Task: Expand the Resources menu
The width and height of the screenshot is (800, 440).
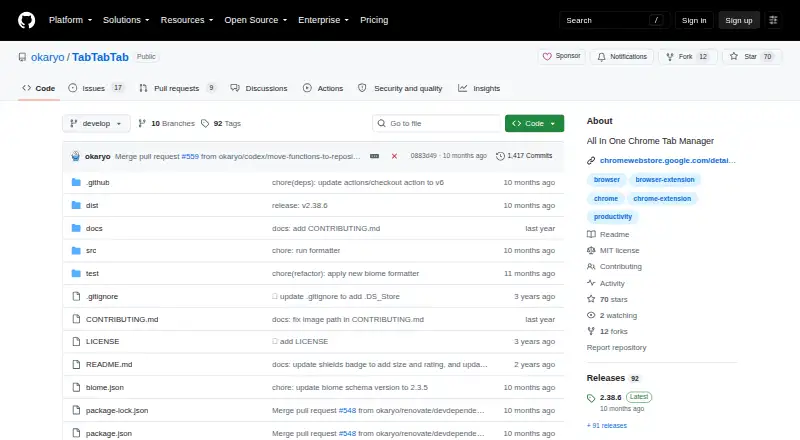Action: (187, 20)
